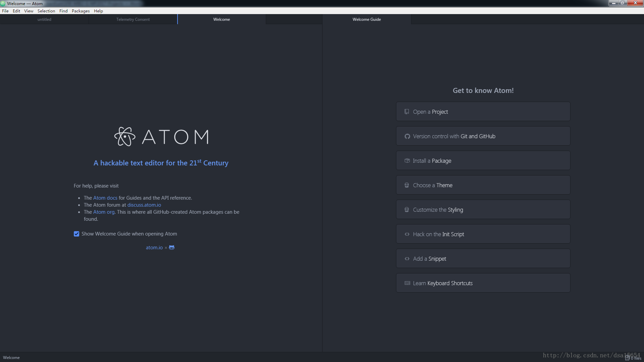Expand Hack on the Init Script card
The image size is (644, 362).
click(x=483, y=234)
